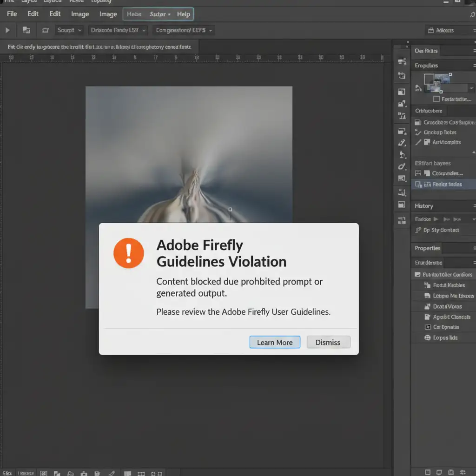Click the orange warning icon in dialog

(x=129, y=253)
